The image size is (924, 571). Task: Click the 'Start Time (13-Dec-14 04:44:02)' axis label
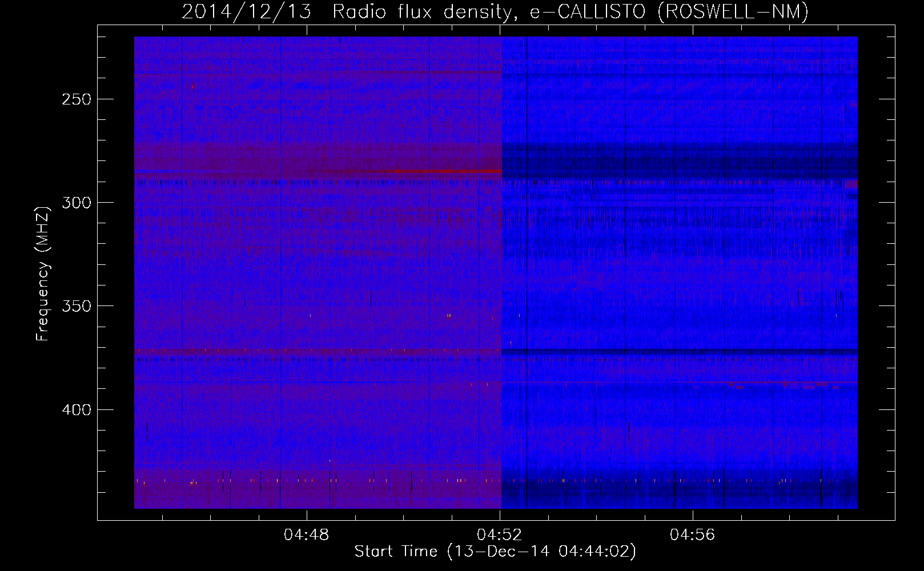(495, 552)
